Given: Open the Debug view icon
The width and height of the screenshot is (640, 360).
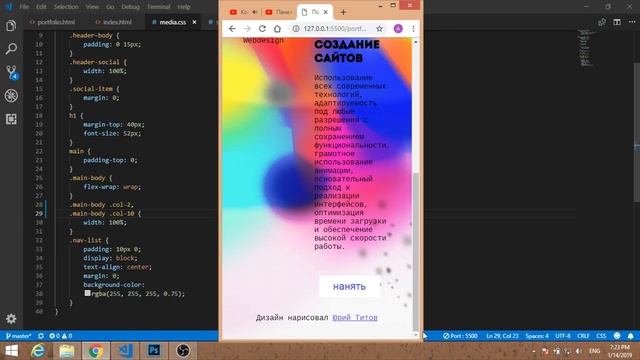Looking at the screenshot, I should pyautogui.click(x=11, y=96).
